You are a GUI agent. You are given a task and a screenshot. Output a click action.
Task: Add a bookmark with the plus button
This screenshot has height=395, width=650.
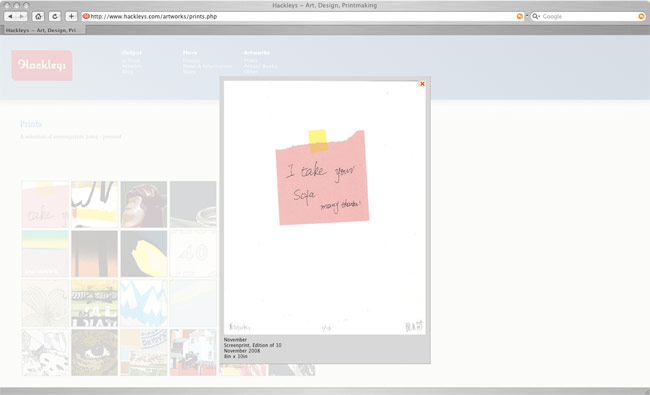[71, 17]
